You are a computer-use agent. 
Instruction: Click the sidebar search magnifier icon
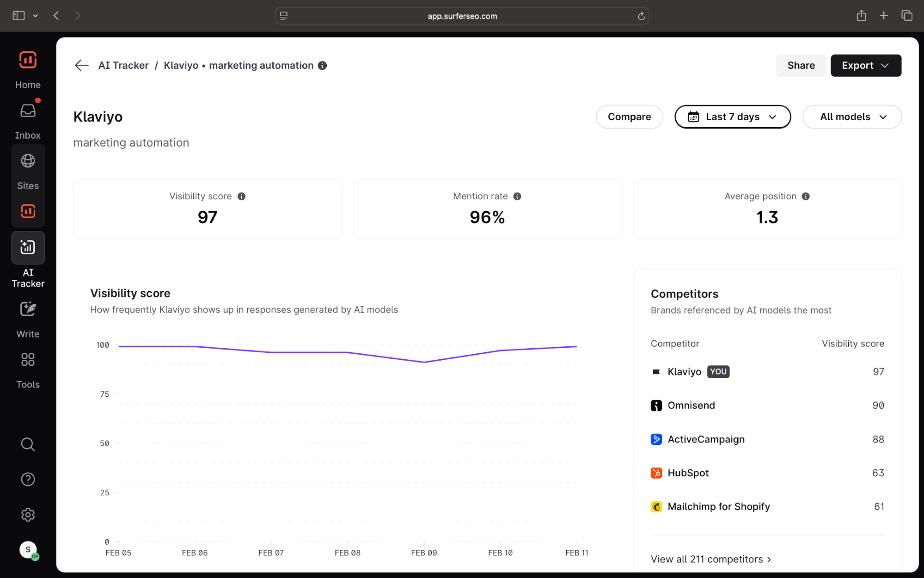[x=28, y=444]
